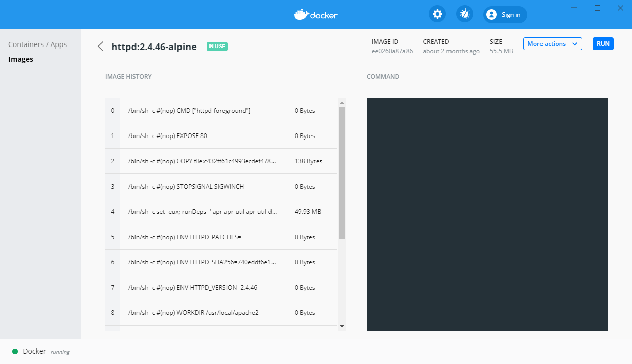
Task: Select history row 2 COPY file
Action: coord(221,161)
